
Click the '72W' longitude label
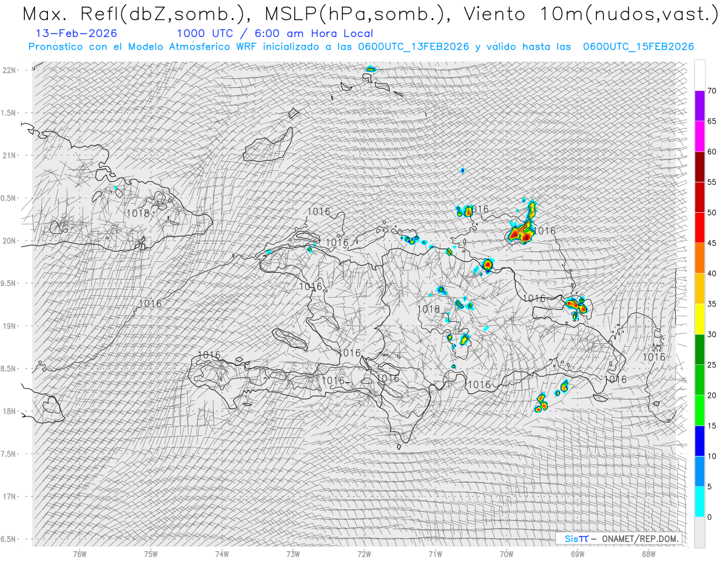point(364,554)
